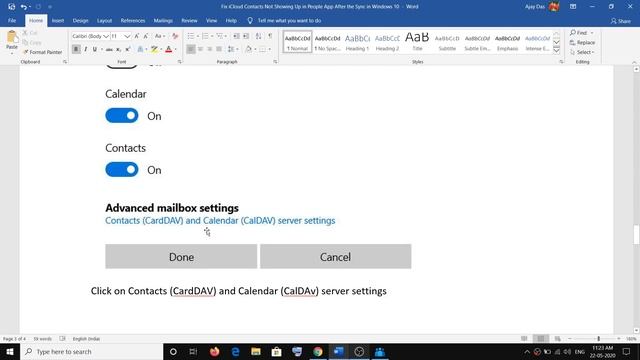This screenshot has height=360, width=640.
Task: Click the Sort icon in Paragraph group
Action: 258,36
